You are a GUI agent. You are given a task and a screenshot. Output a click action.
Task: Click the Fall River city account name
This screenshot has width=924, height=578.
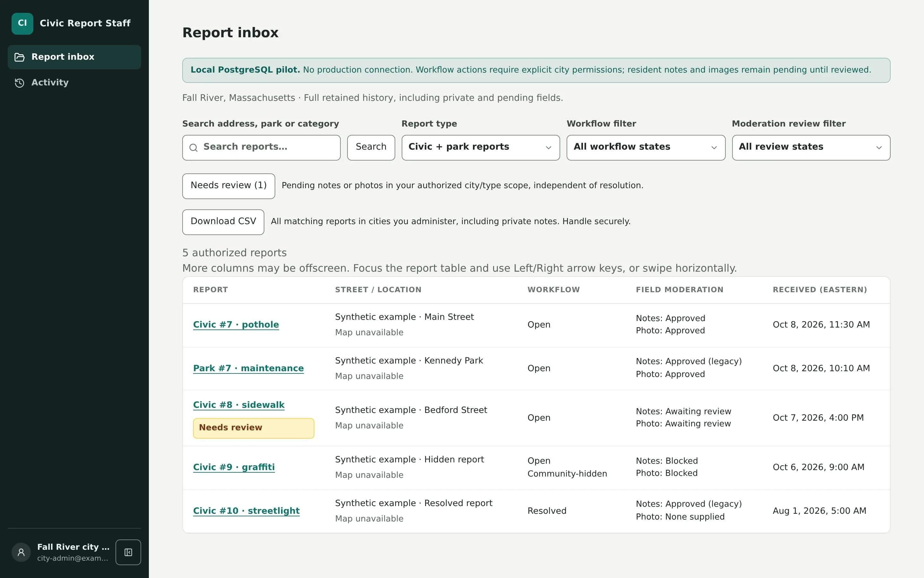point(73,547)
